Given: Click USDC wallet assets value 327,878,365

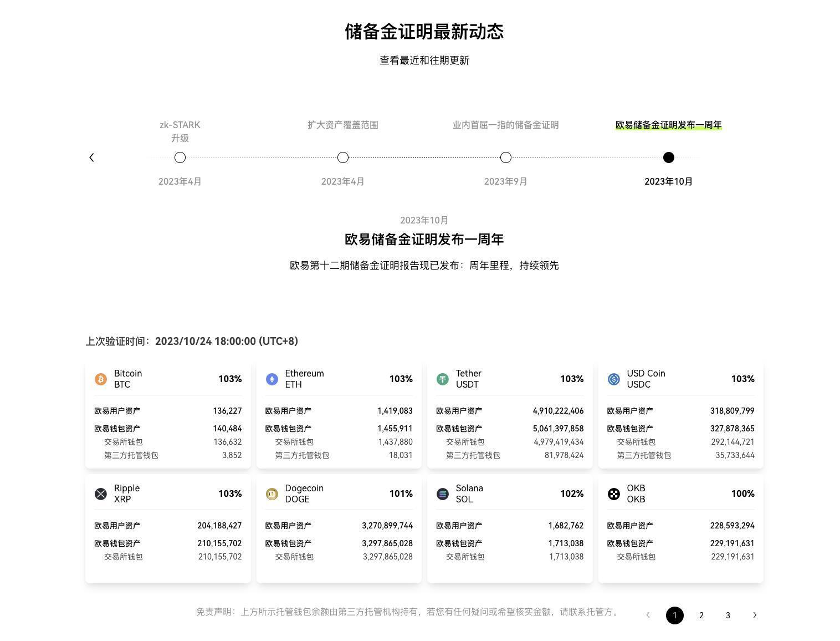Looking at the screenshot, I should click(x=733, y=429).
